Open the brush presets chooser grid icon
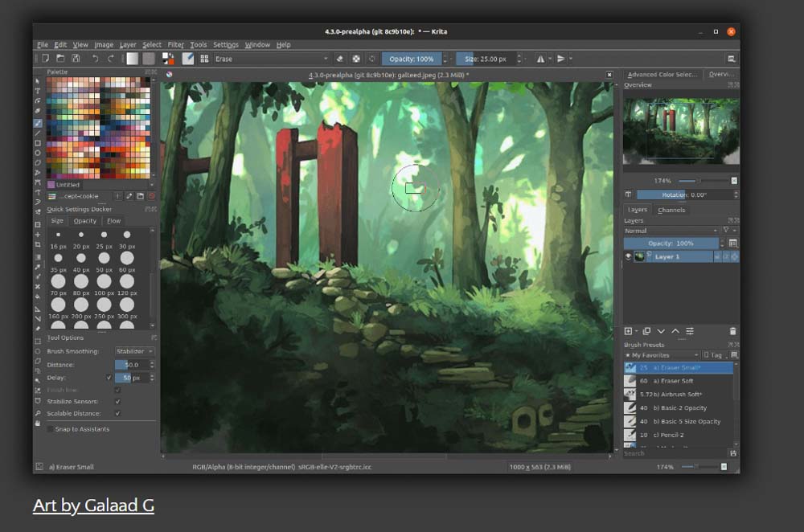This screenshot has height=532, width=804. [204, 59]
